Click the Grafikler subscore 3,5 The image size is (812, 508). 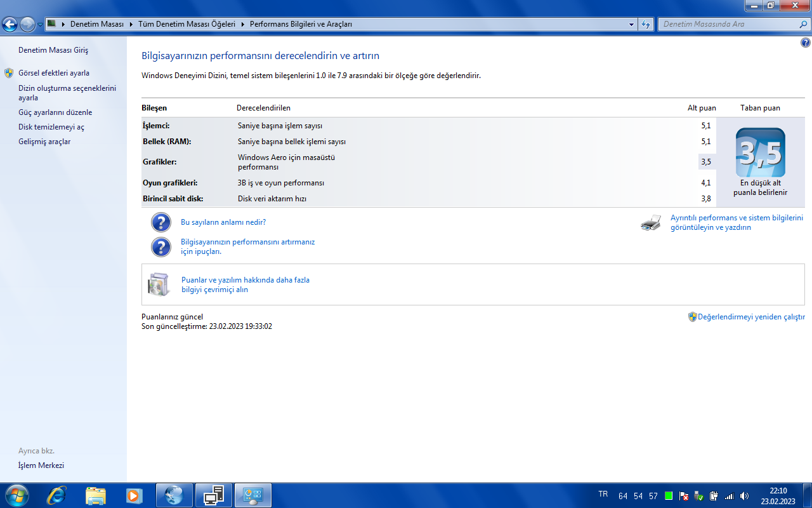tap(706, 162)
